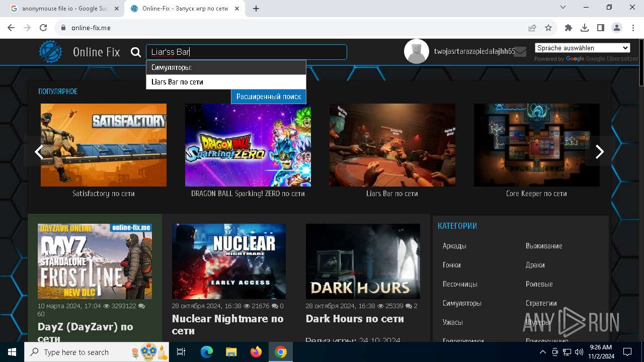Viewport: 644px width, 362px height.
Task: Open the Chrome downloads icon
Action: click(585, 28)
